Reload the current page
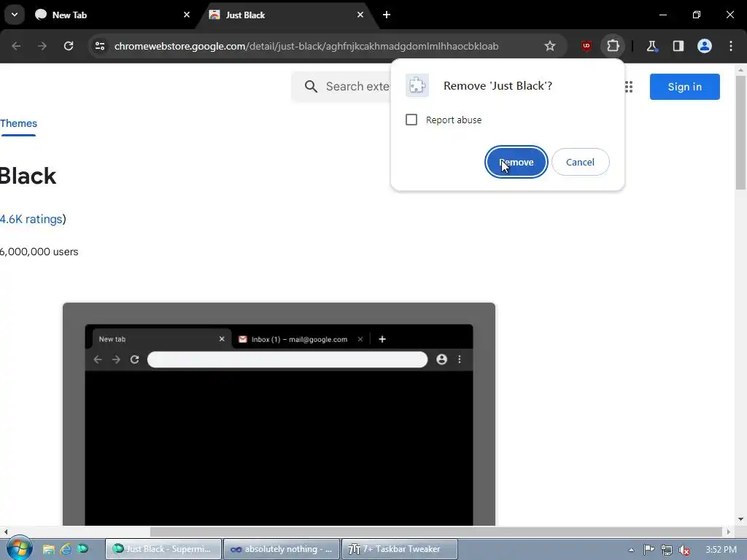Screen dimensions: 747x560 [69, 46]
